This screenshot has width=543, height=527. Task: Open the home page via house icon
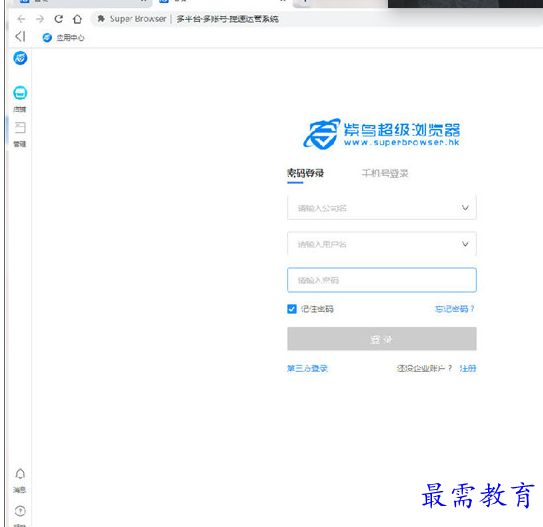[x=78, y=19]
